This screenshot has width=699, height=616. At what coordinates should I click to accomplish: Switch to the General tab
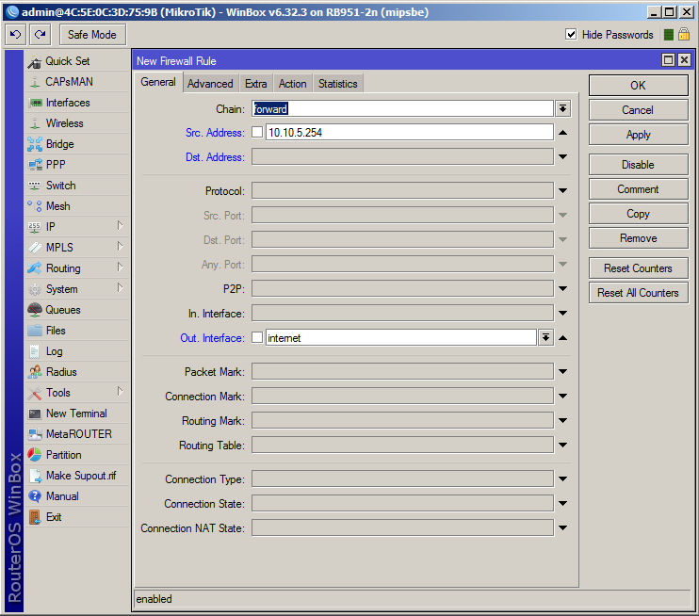[x=158, y=83]
